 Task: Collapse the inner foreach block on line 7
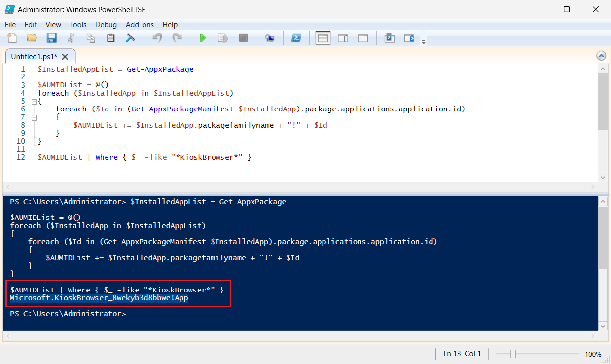coord(34,117)
